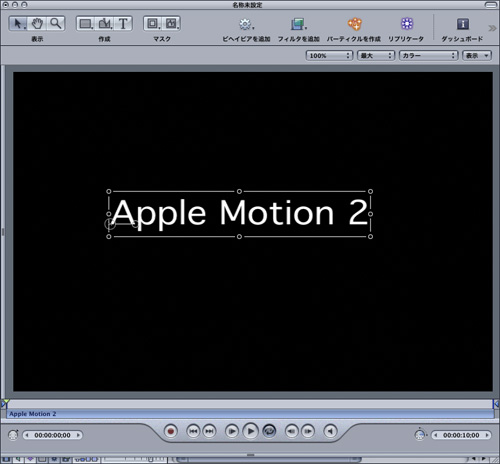Select the Apple Motion 2 bar in mini-timeline
Image resolution: width=500 pixels, height=464 pixels.
(x=250, y=414)
